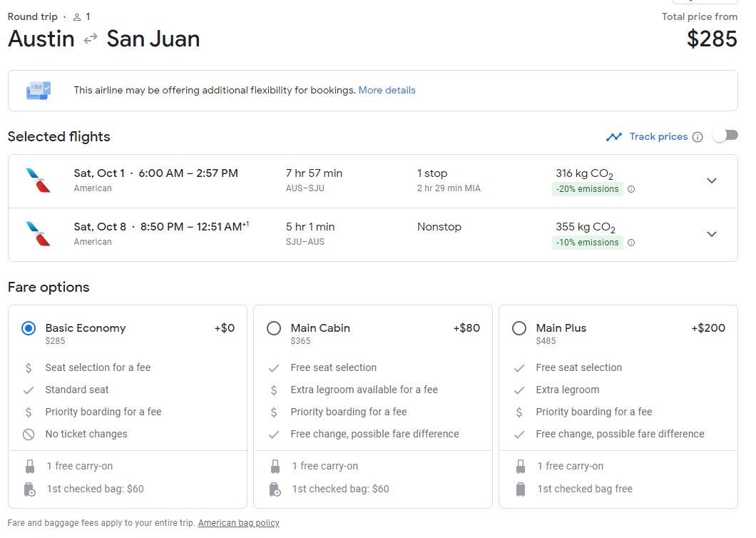The height and width of the screenshot is (538, 756).
Task: Click the round trip arrows icon
Action: (x=91, y=39)
